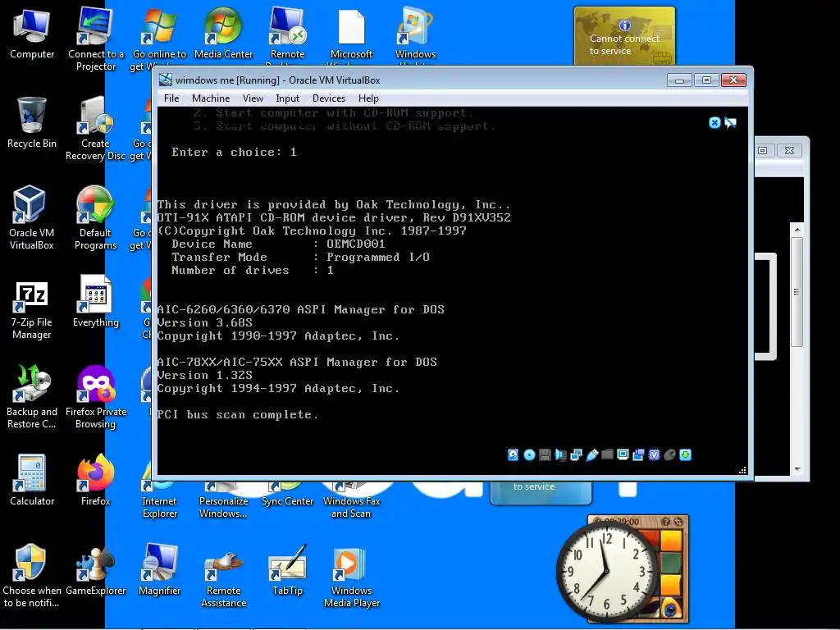Open the Input menu in VirtualBox
Image resolution: width=840 pixels, height=630 pixels.
[x=288, y=98]
